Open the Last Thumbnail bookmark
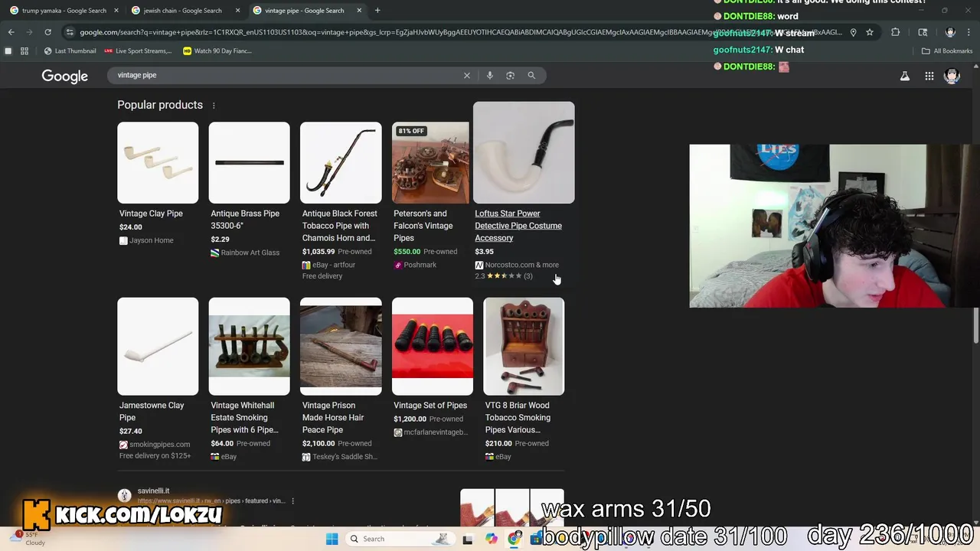 pos(70,51)
